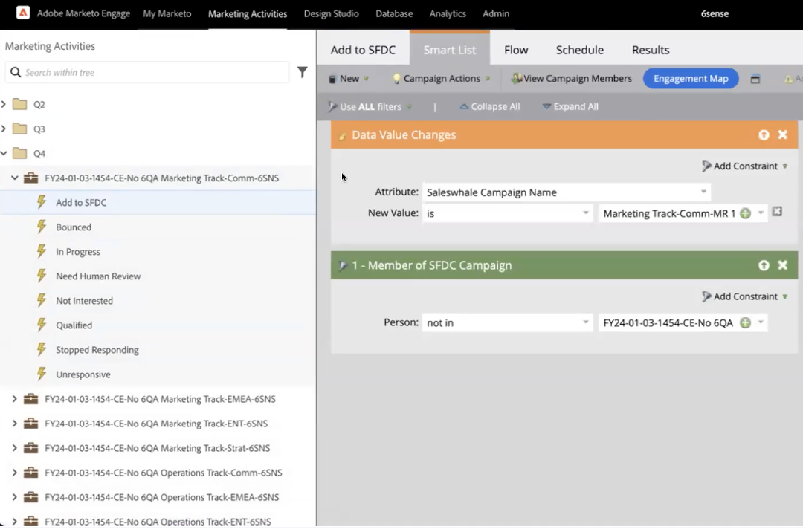Open dropdown arrow of Marketing Track-Comm-MR 1 value
803x532 pixels.
761,213
